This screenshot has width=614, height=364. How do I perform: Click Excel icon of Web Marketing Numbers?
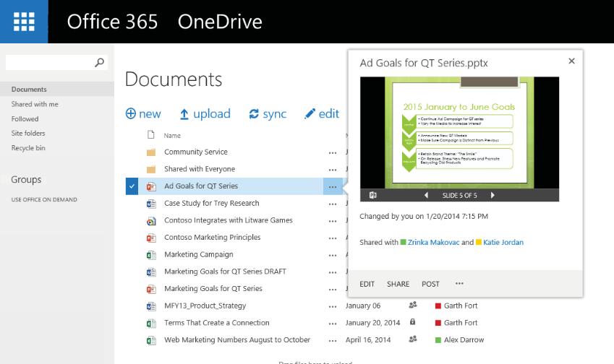point(151,341)
